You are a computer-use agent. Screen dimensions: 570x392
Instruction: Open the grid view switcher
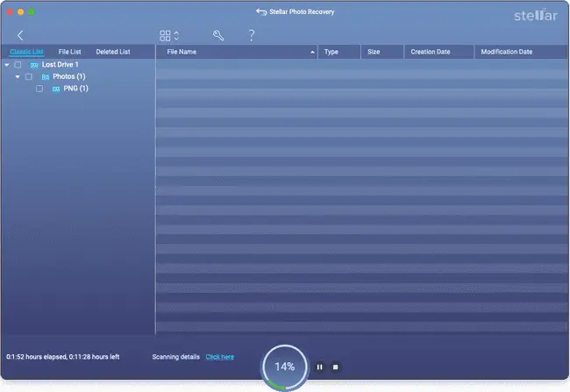pyautogui.click(x=169, y=36)
